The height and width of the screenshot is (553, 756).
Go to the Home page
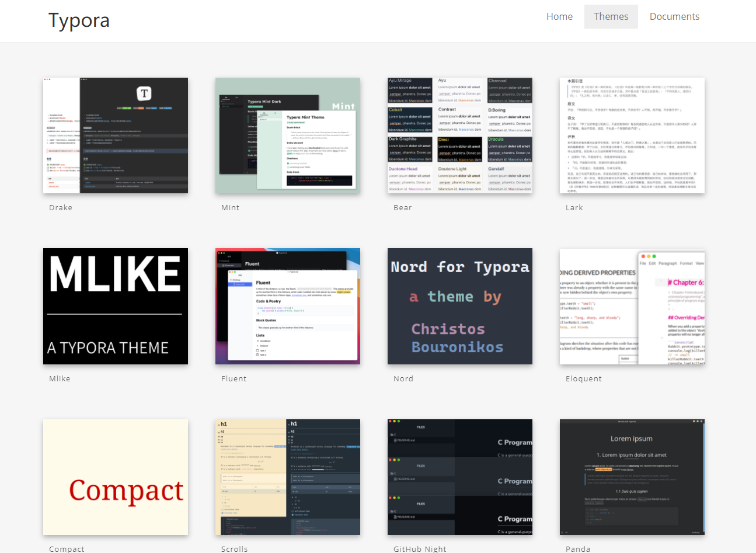click(559, 16)
